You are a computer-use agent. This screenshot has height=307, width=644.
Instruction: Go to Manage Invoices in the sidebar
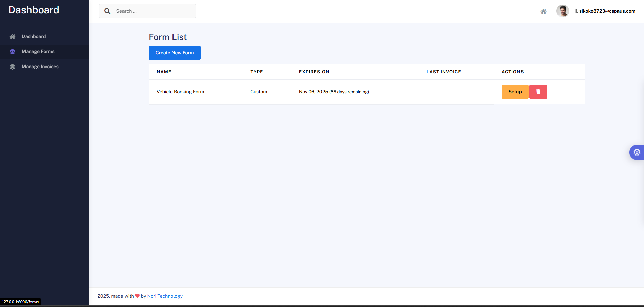(40, 67)
